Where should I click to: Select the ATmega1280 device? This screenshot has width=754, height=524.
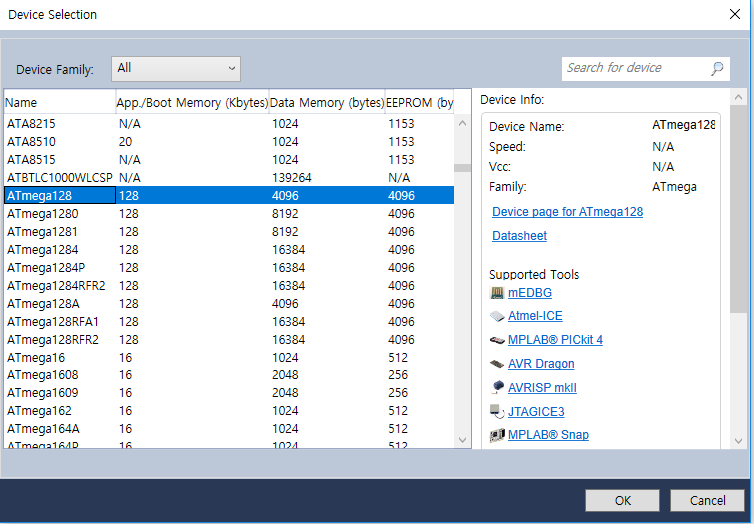pyautogui.click(x=229, y=213)
